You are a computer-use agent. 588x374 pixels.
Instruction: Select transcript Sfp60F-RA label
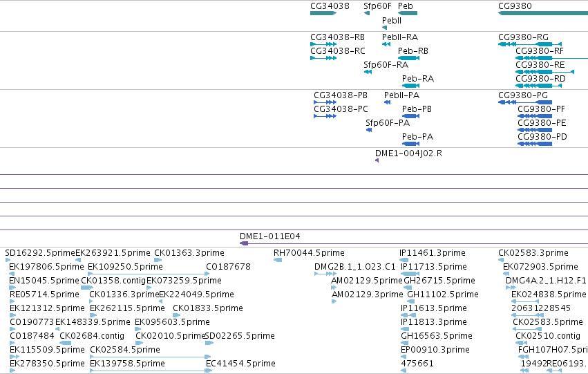pyautogui.click(x=386, y=65)
